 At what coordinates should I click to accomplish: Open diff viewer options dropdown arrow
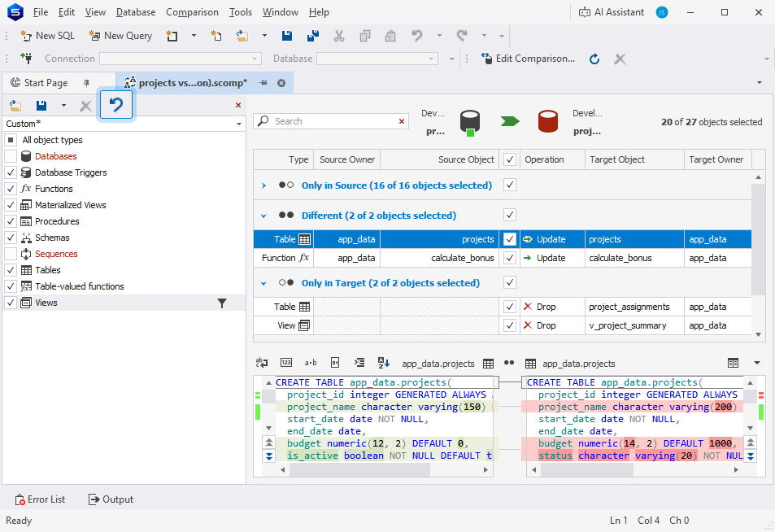point(757,363)
